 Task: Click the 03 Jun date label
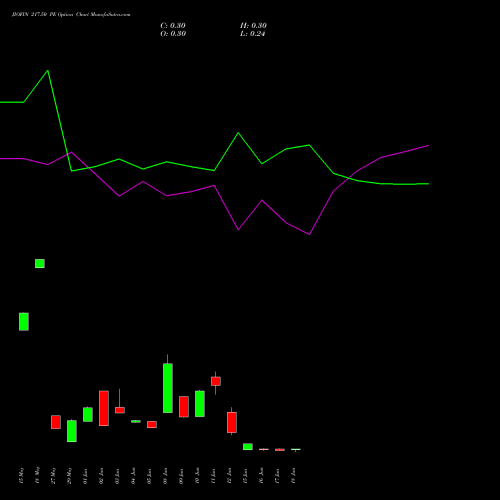coord(118,475)
